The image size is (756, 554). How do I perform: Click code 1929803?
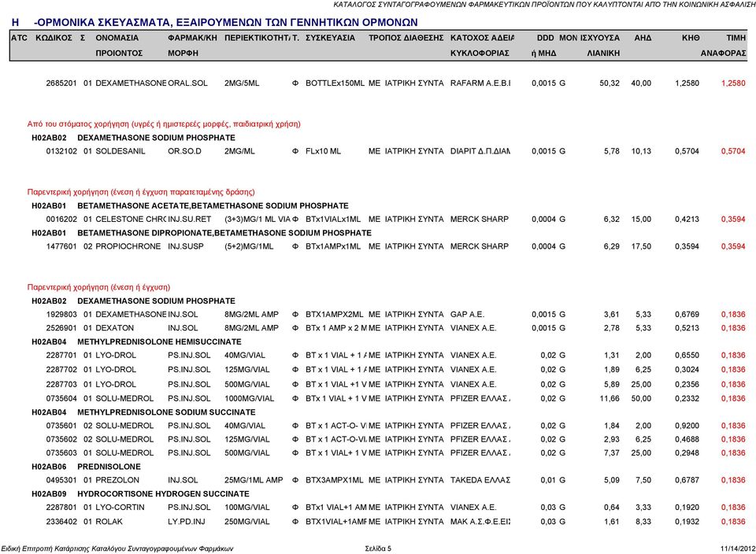pyautogui.click(x=61, y=314)
